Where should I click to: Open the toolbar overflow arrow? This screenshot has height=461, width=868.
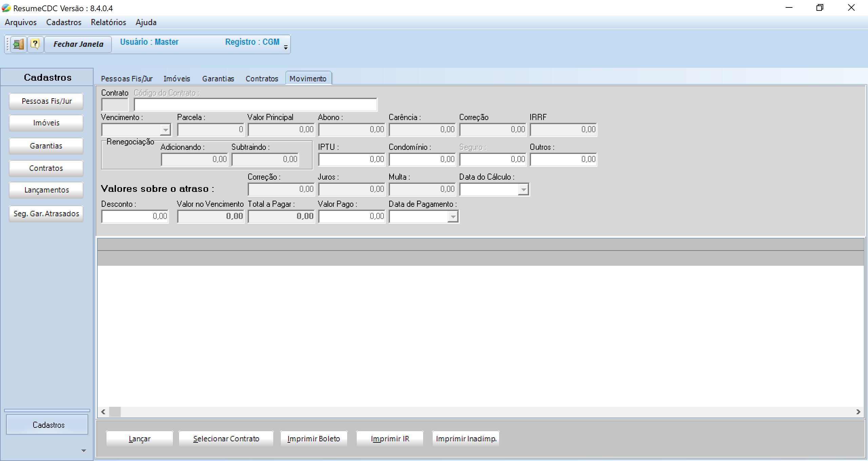[286, 47]
